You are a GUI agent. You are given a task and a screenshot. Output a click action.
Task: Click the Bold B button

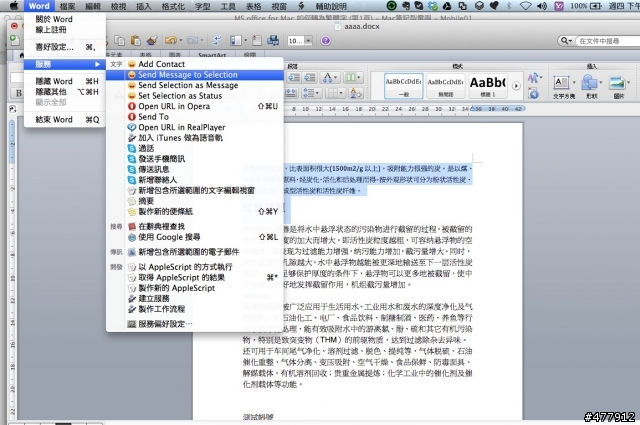(x=19, y=93)
